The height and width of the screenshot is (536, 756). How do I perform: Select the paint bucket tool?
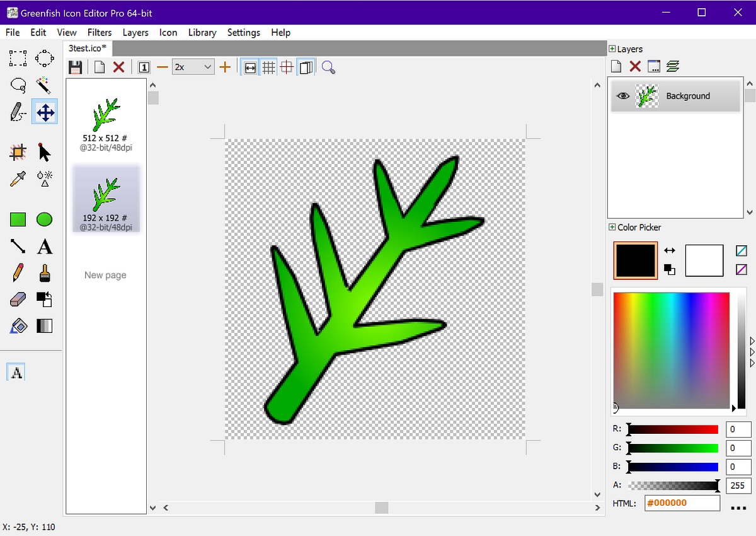point(18,326)
